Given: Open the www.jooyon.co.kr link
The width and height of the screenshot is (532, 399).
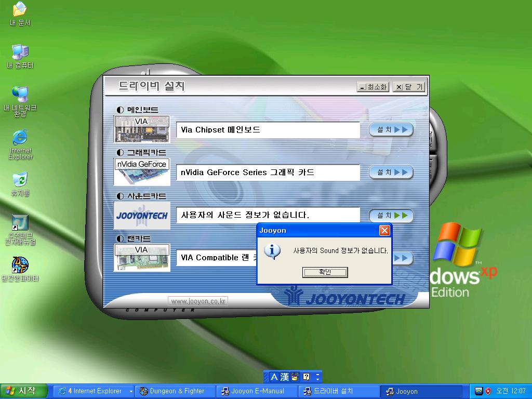Looking at the screenshot, I should pyautogui.click(x=198, y=301).
